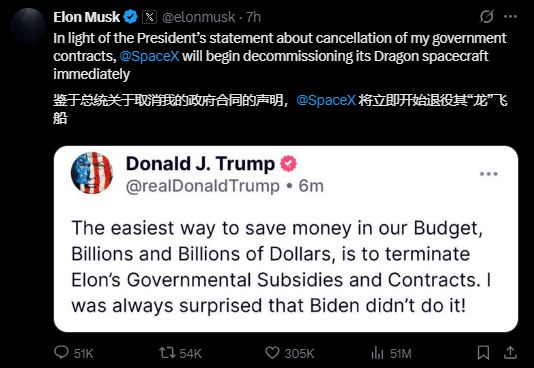Repost the tweet with 54K reposts
This screenshot has width=534, height=368.
pyautogui.click(x=167, y=353)
